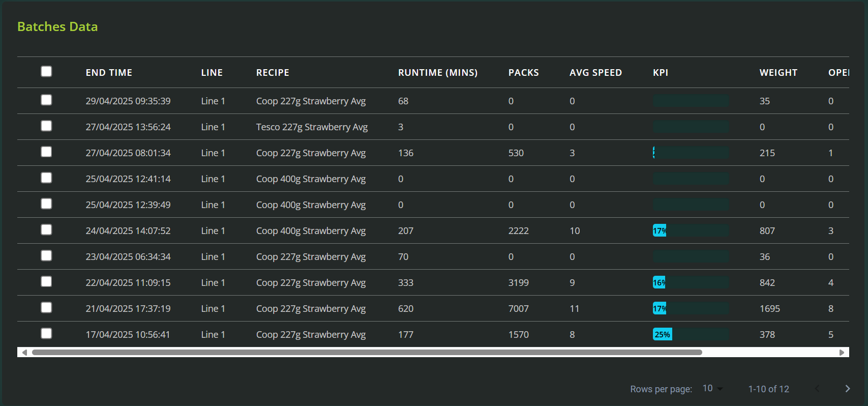Click the scrollbar right arrow

coord(842,352)
